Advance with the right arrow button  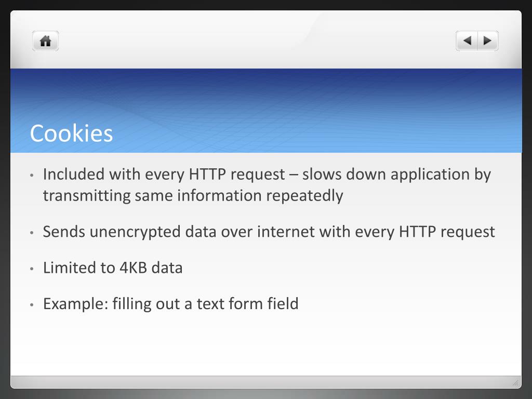coord(488,41)
